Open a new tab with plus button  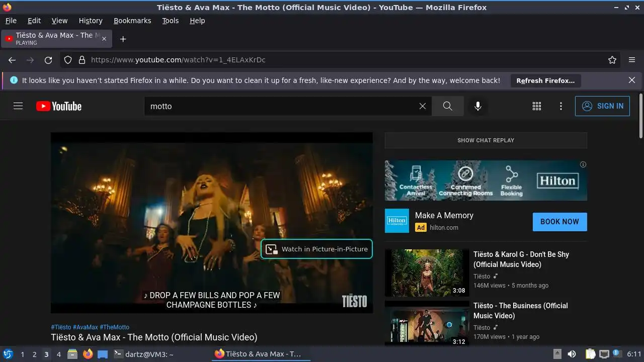click(123, 39)
